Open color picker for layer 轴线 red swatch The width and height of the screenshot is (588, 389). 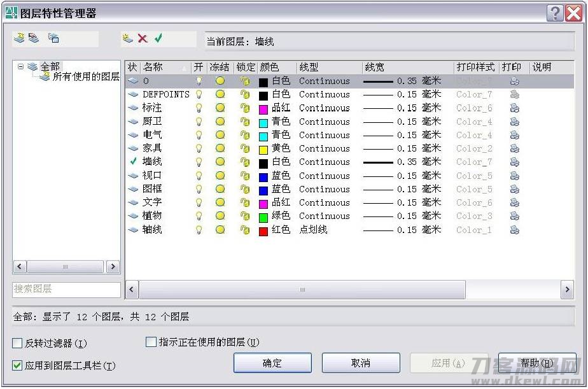[263, 230]
